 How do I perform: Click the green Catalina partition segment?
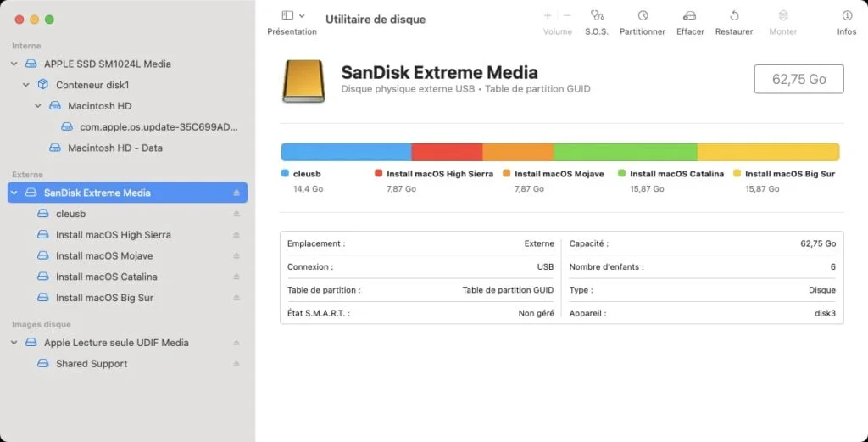click(x=626, y=152)
